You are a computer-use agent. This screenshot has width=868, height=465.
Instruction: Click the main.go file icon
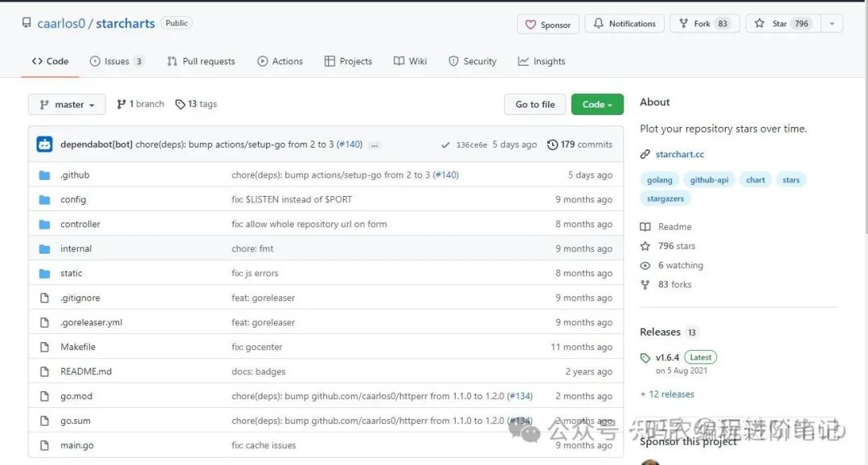[44, 445]
